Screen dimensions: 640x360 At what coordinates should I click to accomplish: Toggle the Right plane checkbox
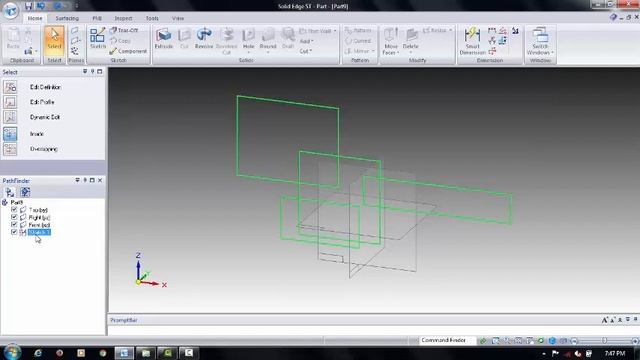coord(14,217)
